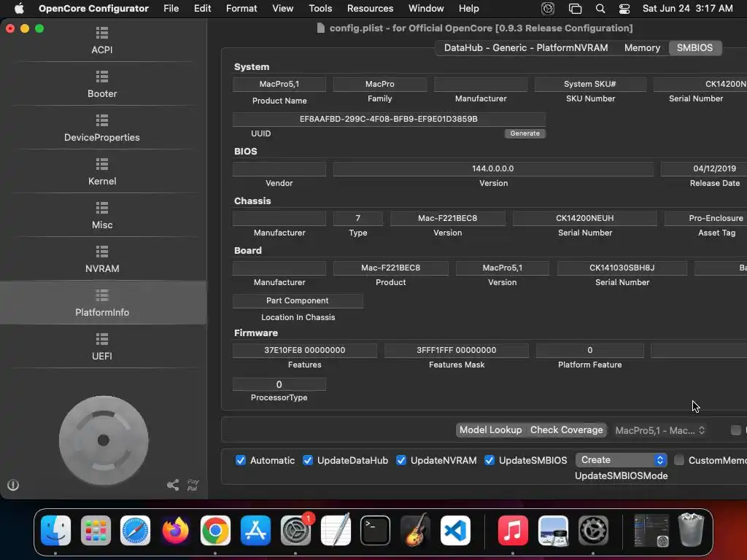Click the Product Name field MacPro5,1
The height and width of the screenshot is (560, 747).
point(279,84)
